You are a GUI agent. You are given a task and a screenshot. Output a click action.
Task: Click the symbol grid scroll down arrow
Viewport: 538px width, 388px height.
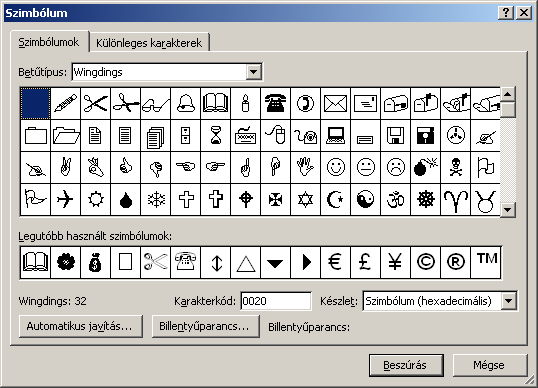(508, 209)
